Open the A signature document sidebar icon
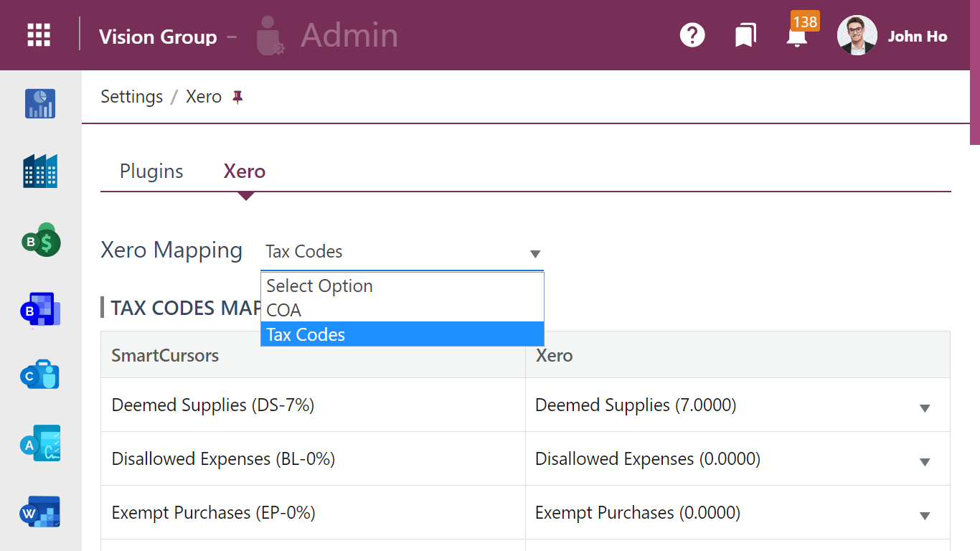 pos(41,443)
